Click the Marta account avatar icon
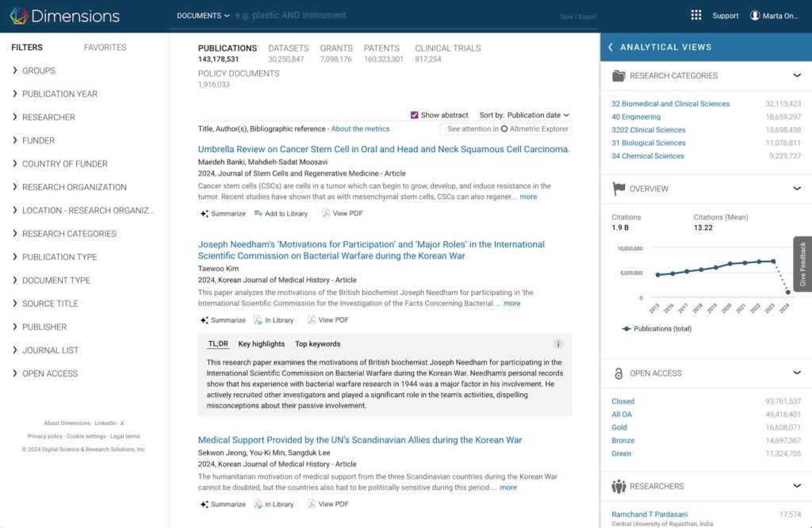812x528 pixels. point(753,15)
